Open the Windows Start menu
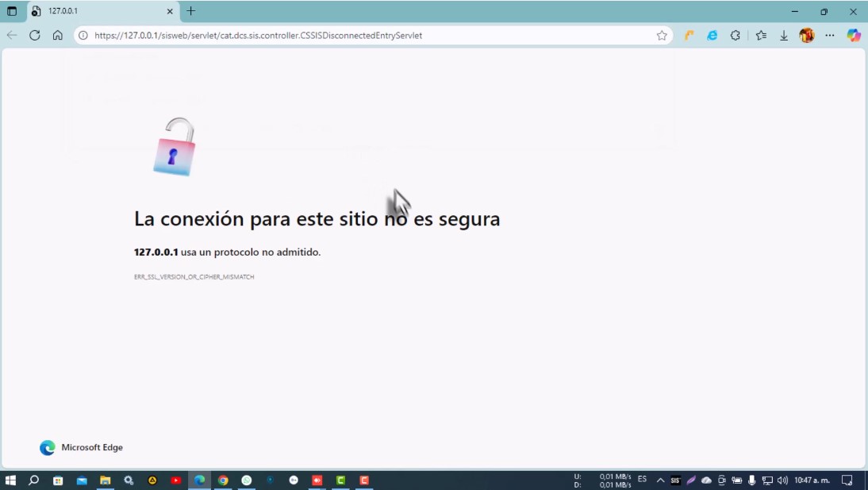The height and width of the screenshot is (490, 868). coord(11,480)
